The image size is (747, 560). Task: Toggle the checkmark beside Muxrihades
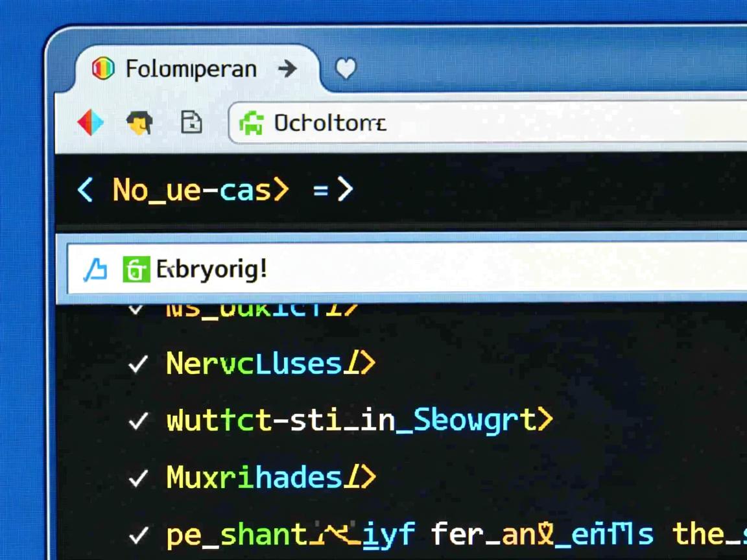point(138,479)
